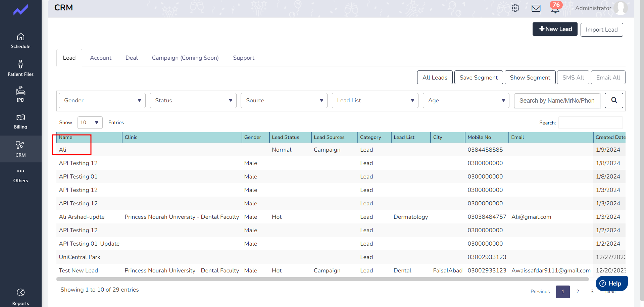Viewport: 644px width, 307px height.
Task: Click the Import Lead button
Action: (602, 30)
